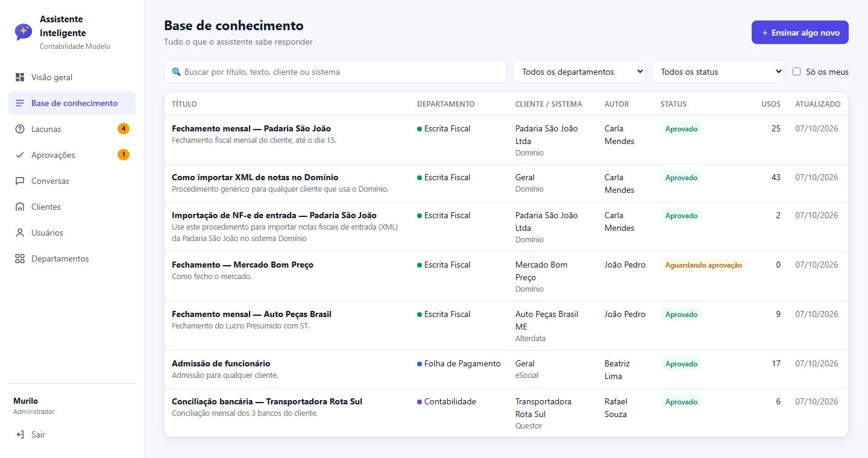Click the Aguardando aprovação status badge
This screenshot has width=868, height=458.
703,265
